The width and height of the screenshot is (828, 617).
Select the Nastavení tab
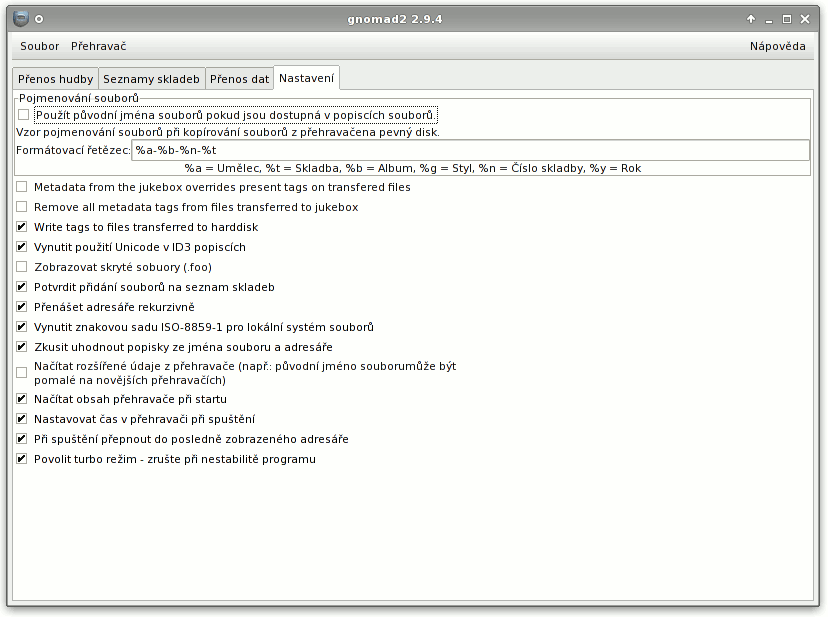coord(306,78)
